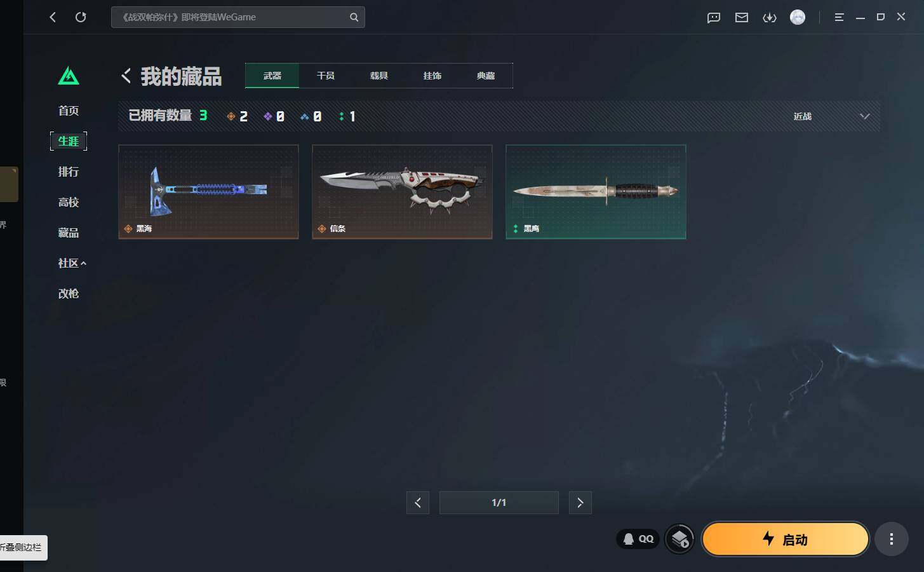Maximize the WeGame window
Screen dimensions: 924x572
(x=881, y=17)
